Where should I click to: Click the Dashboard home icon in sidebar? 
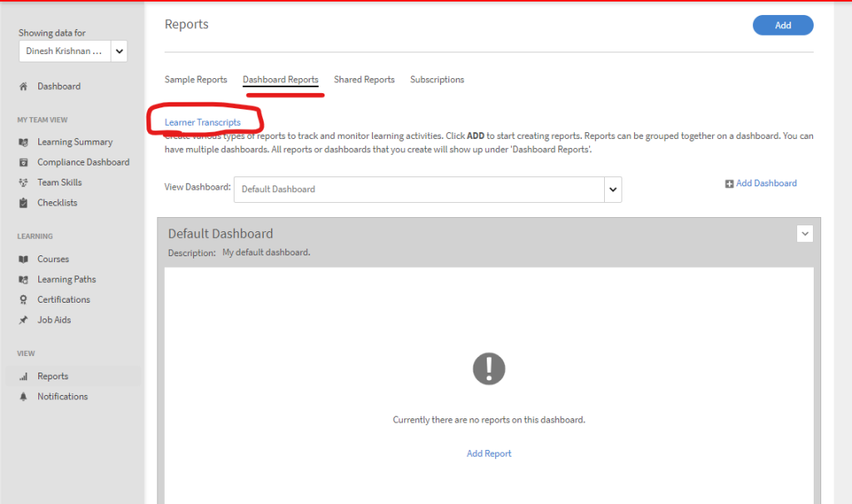coord(23,86)
